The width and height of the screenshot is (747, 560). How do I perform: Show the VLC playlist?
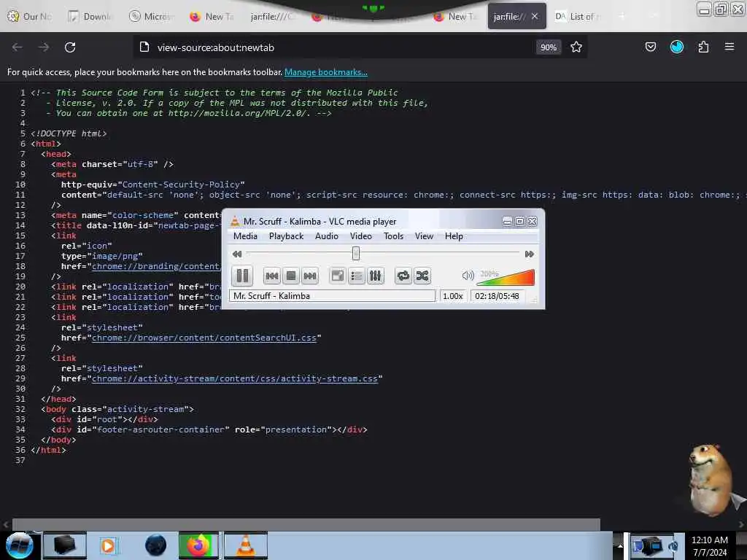(x=357, y=276)
